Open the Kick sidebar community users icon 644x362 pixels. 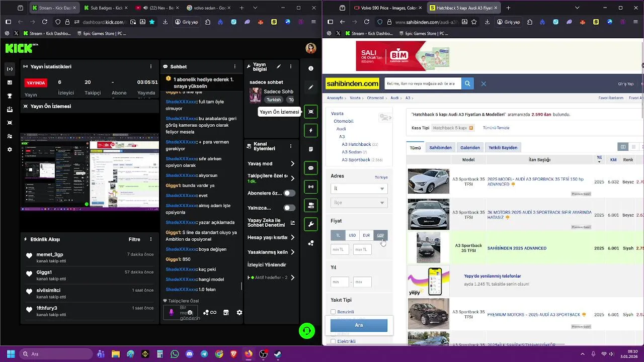10,136
